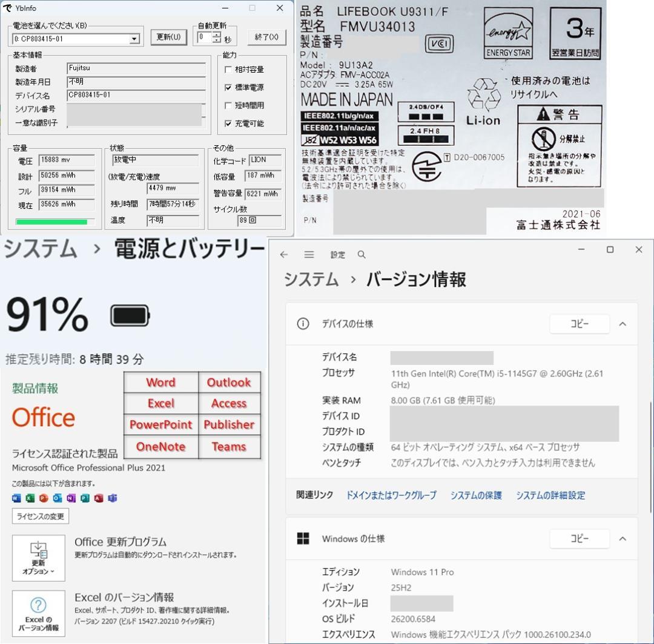This screenshot has width=654, height=644.
Task: Click the OneNote icon in Office product list
Action: tap(71, 498)
